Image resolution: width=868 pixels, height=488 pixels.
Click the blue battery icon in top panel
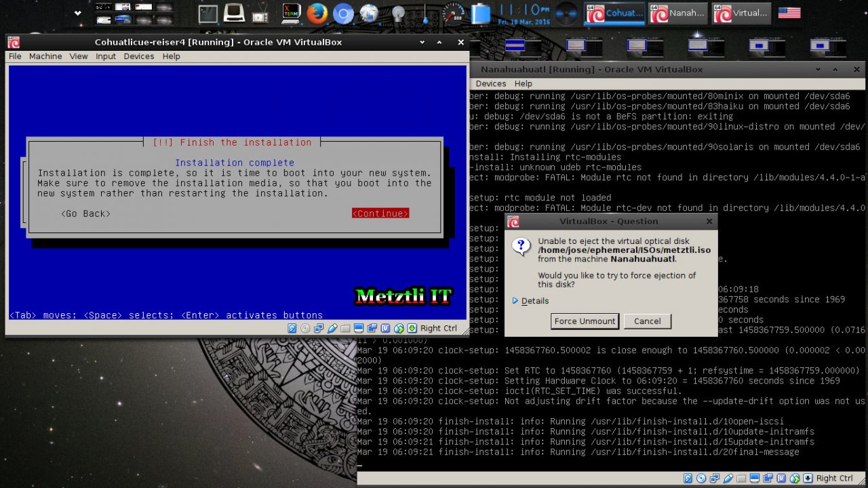coord(481,14)
